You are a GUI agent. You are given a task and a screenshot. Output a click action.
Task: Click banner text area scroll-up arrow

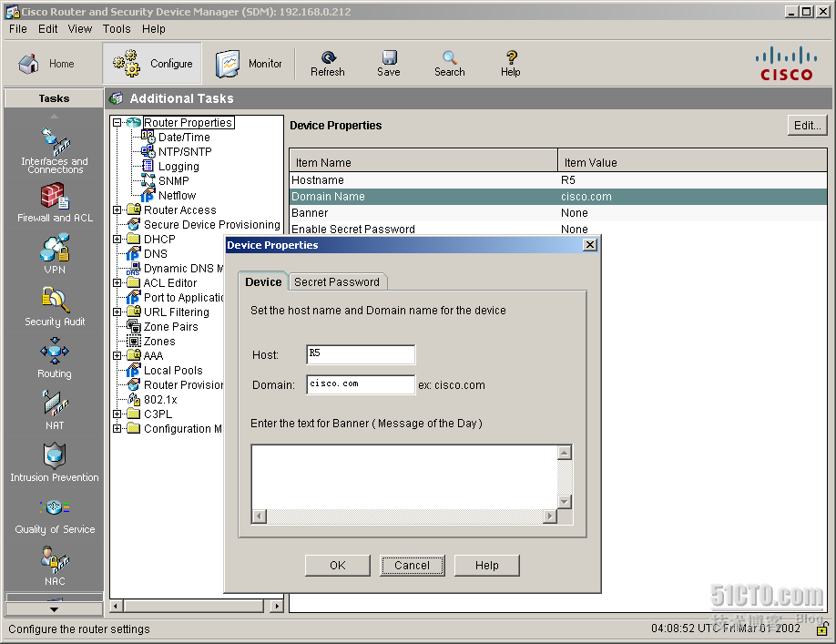coord(564,453)
